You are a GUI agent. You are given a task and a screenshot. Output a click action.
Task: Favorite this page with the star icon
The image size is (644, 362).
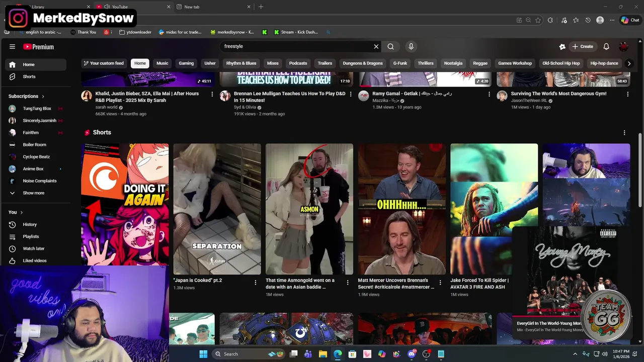pyautogui.click(x=538, y=20)
